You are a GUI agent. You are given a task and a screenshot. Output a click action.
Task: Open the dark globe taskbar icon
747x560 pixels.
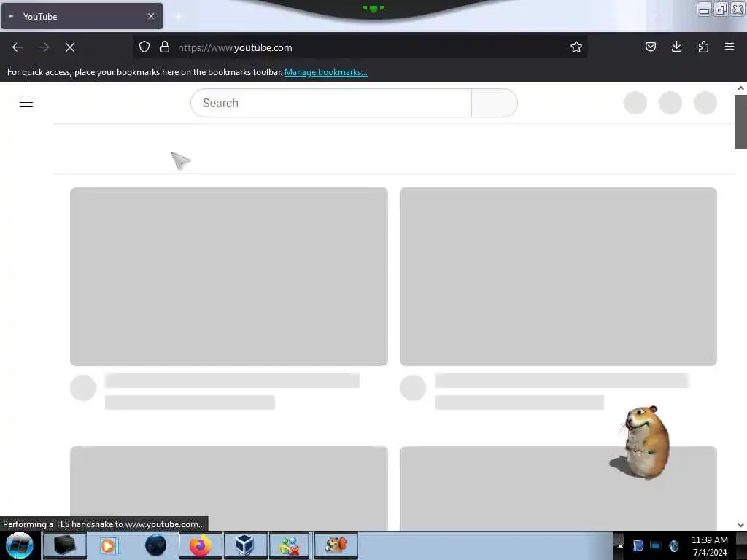pos(156,545)
